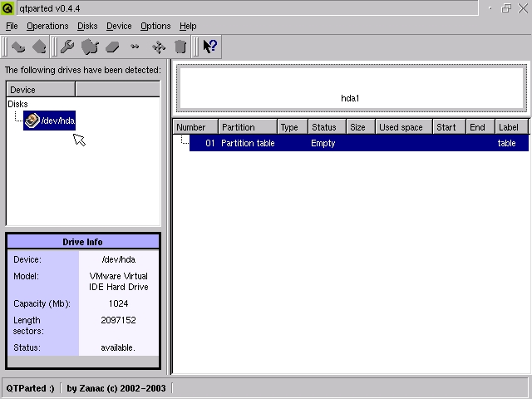This screenshot has height=399, width=532.
Task: Open the Disks menu
Action: [x=87, y=26]
